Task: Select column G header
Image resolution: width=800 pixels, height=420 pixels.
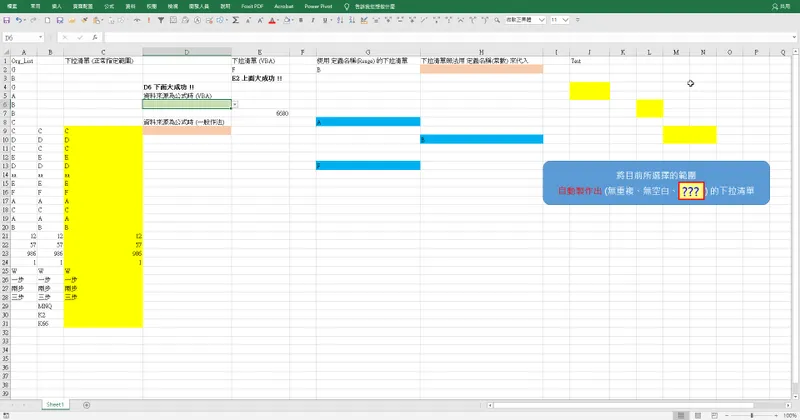Action: click(x=368, y=52)
